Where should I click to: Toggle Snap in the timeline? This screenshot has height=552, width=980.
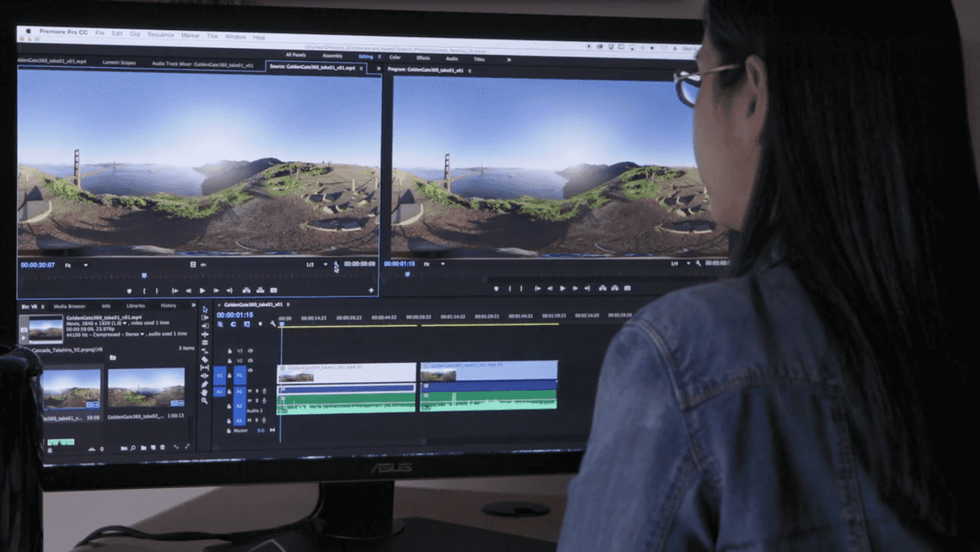click(x=233, y=324)
